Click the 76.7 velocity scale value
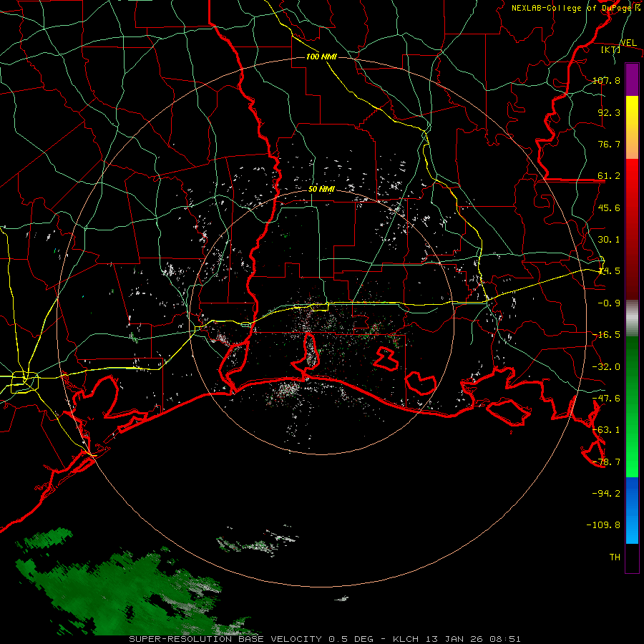Screen dimensions: 644x644 [x=609, y=144]
